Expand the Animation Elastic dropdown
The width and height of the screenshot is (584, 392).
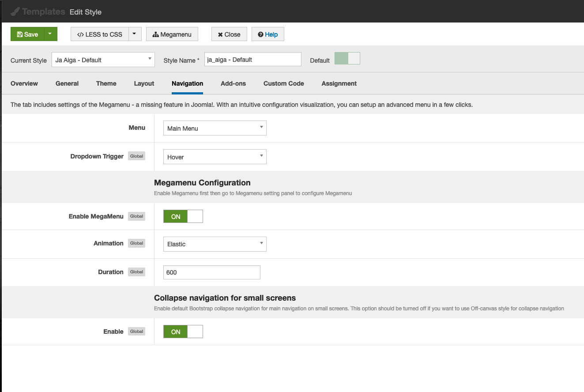tap(215, 244)
